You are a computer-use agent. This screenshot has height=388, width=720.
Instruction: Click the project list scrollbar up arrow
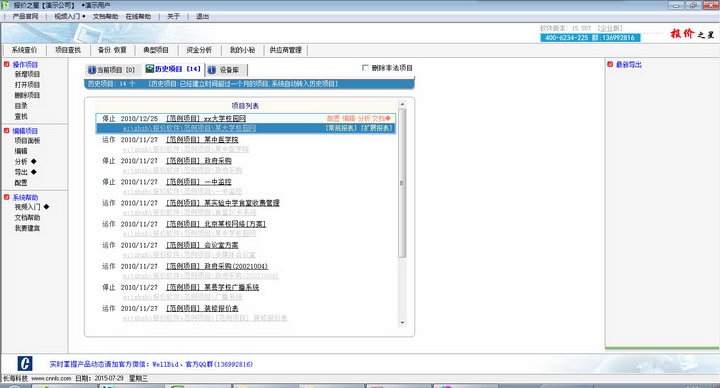[402, 105]
